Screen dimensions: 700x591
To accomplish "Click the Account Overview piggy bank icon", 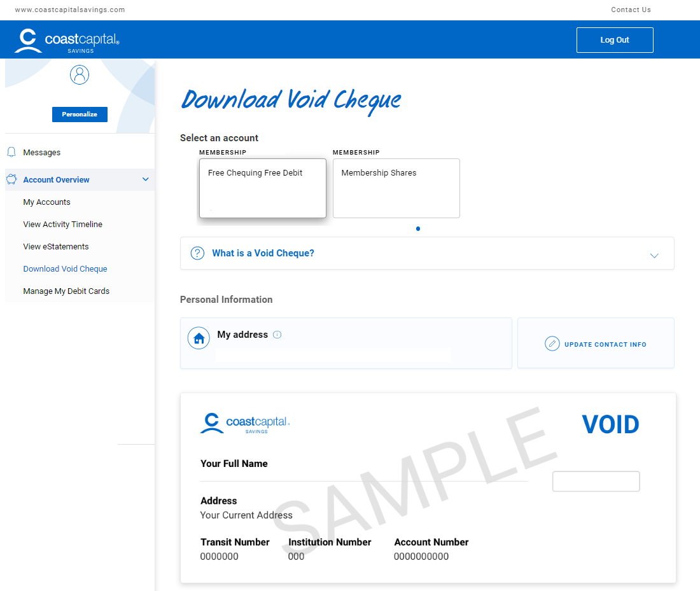I will click(x=11, y=179).
